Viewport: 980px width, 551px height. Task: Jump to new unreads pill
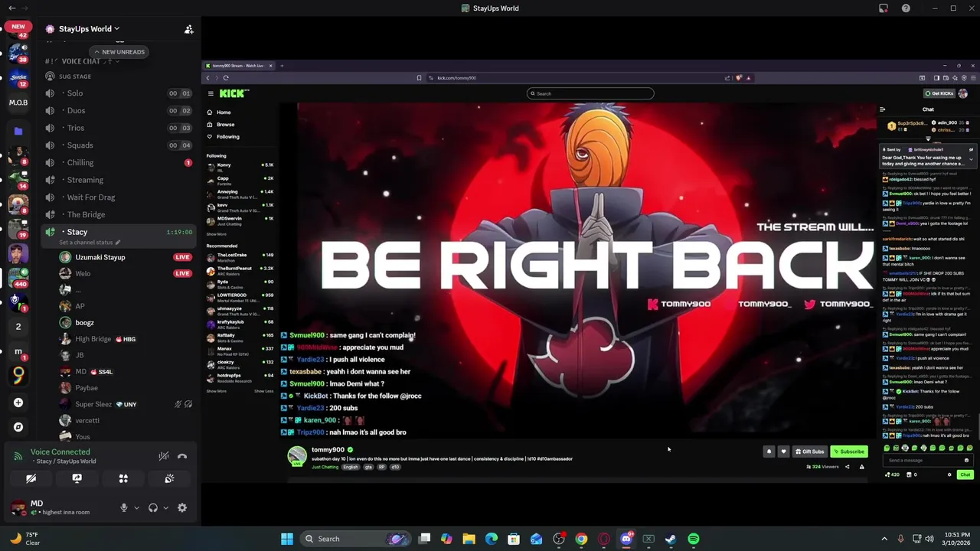point(119,52)
